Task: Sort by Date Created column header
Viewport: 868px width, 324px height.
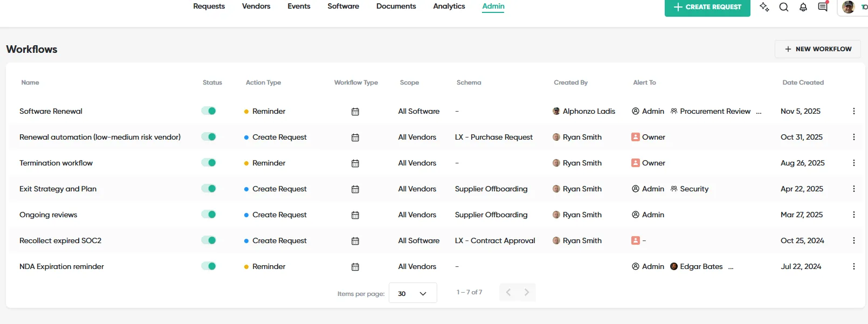Action: point(803,82)
